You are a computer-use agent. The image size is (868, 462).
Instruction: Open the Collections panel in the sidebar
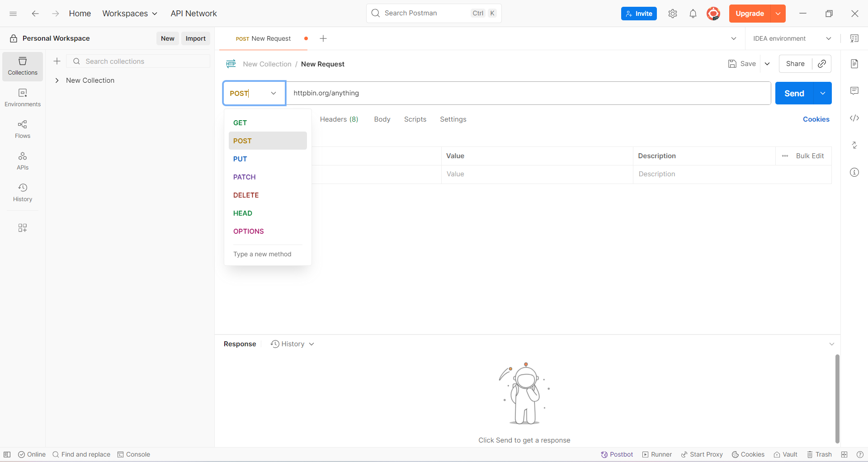[x=22, y=66]
